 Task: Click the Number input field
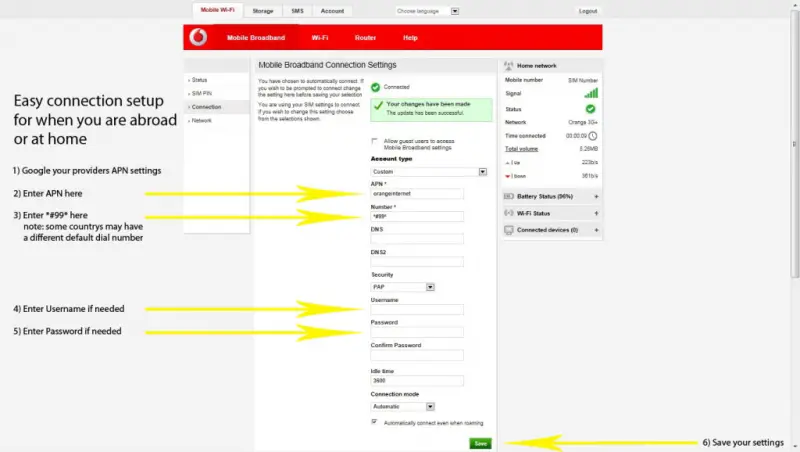click(417, 216)
